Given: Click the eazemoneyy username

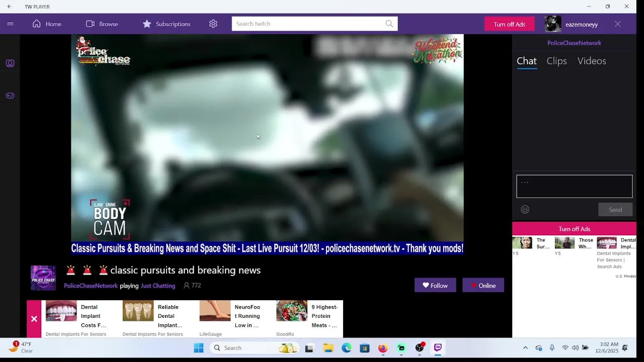Looking at the screenshot, I should [x=582, y=24].
